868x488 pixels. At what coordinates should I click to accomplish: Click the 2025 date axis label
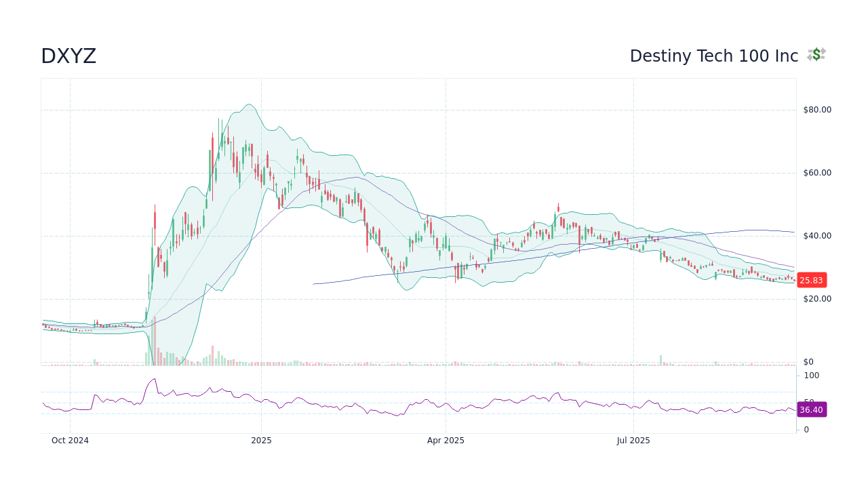(x=261, y=440)
